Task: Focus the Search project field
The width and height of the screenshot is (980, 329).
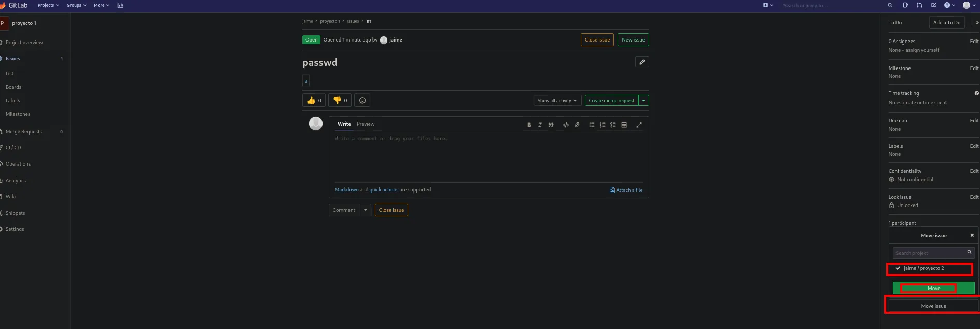Action: [x=933, y=253]
